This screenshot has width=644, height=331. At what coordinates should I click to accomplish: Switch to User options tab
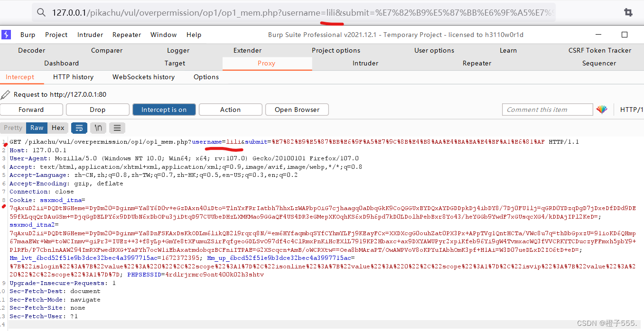coord(434,50)
